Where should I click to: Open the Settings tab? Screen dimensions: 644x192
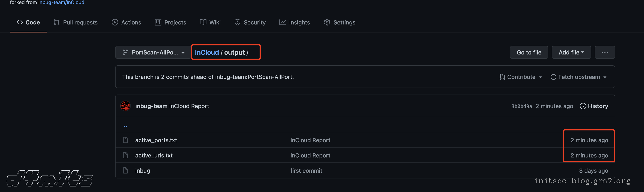click(339, 22)
